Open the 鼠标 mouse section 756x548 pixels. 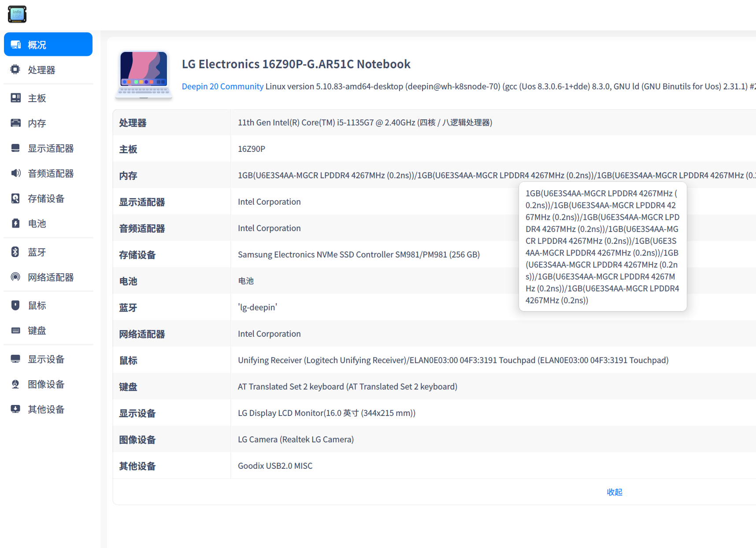37,305
